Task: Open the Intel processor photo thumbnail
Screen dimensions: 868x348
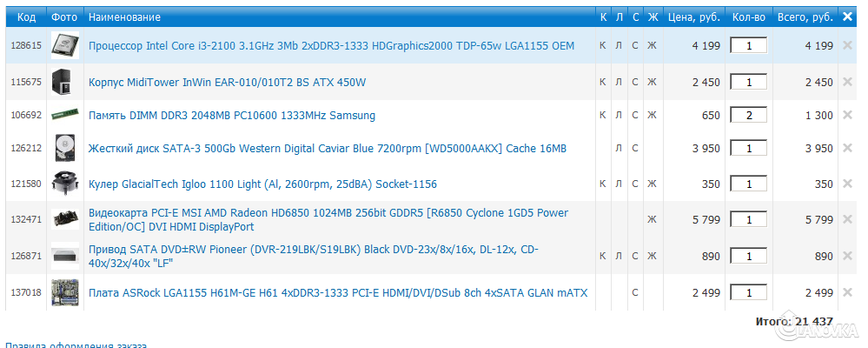Action: point(63,45)
